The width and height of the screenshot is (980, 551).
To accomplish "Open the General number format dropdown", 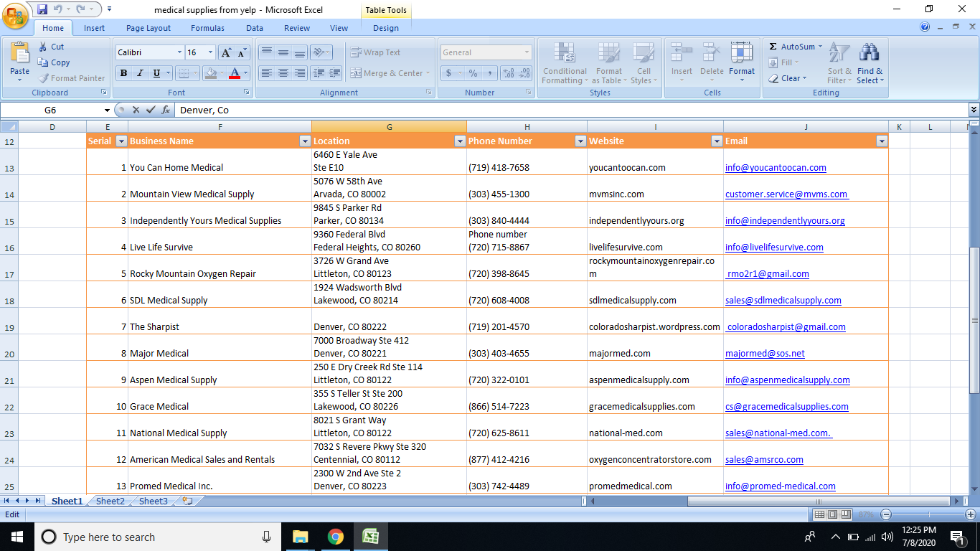I will [x=527, y=52].
